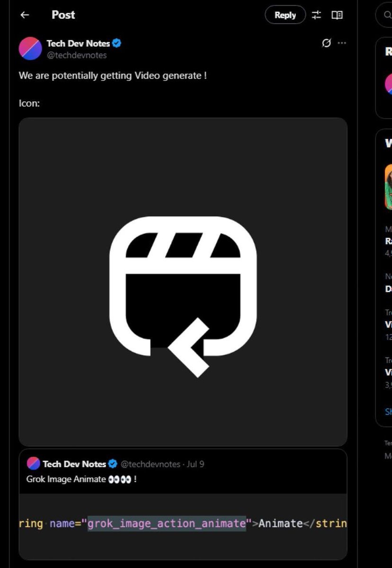This screenshot has height=568, width=392.
Task: Open the grok_image_action_animate code screenshot
Action: [183, 526]
